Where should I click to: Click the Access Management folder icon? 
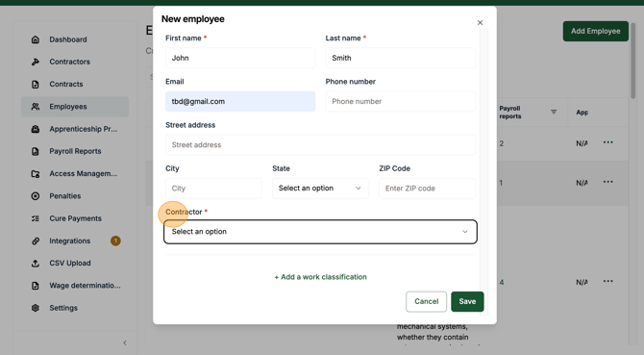(x=36, y=174)
